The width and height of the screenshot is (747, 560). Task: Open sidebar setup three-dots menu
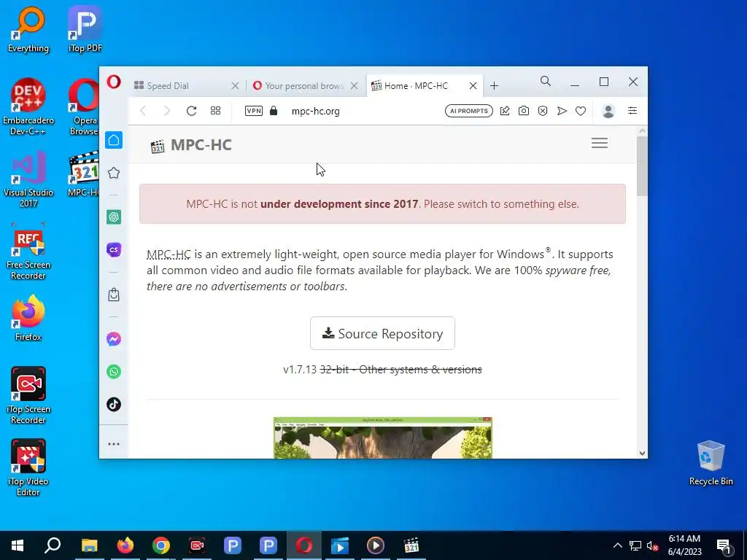point(114,444)
